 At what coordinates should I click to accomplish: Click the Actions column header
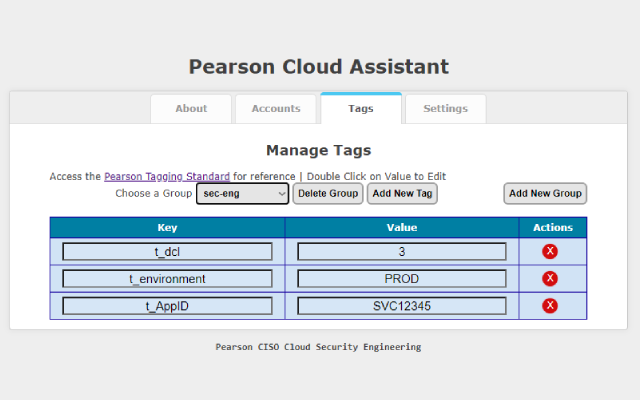click(553, 227)
